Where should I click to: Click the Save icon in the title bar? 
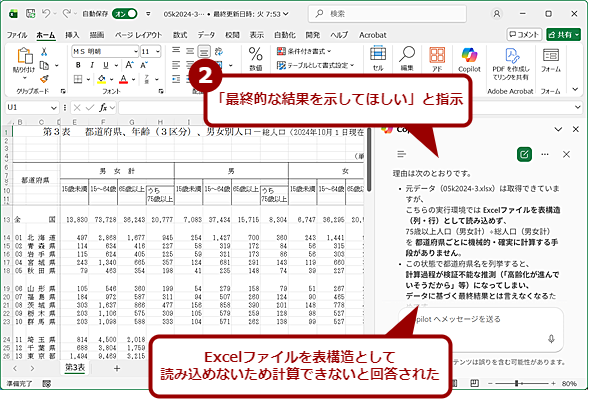coord(30,14)
